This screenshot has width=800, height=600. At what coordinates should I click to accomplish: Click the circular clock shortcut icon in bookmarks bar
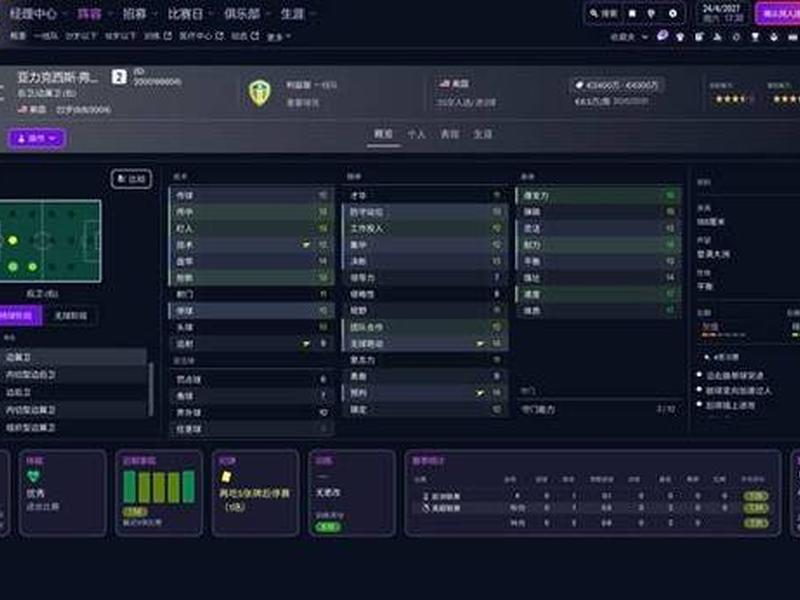click(x=736, y=37)
